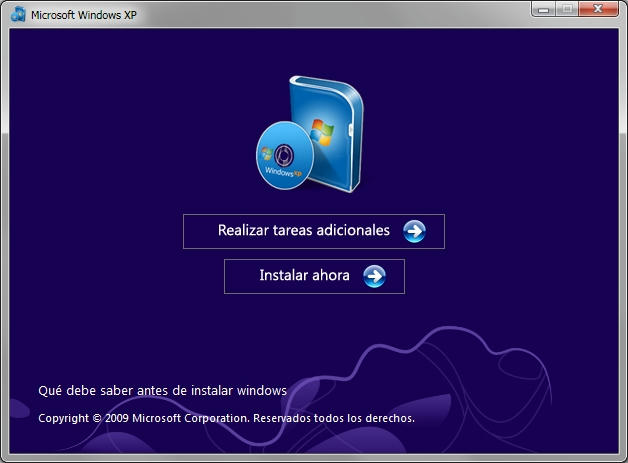Click the title bar setup icon

[x=18, y=14]
